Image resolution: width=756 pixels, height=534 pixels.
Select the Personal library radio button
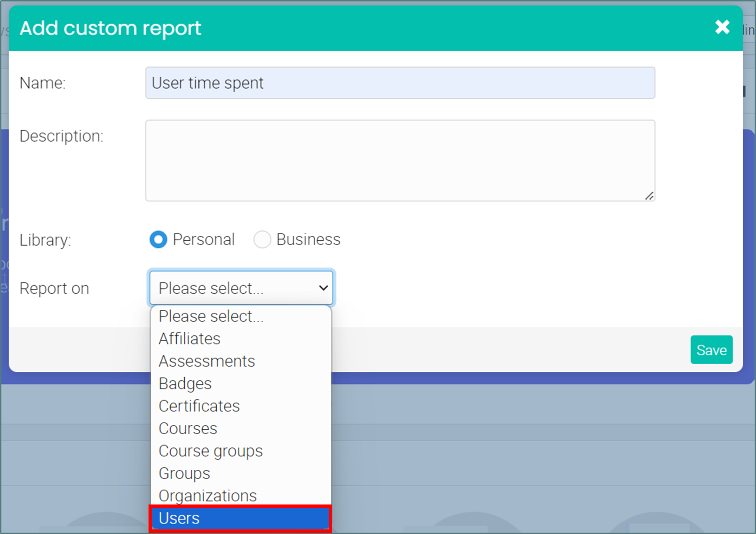point(158,240)
